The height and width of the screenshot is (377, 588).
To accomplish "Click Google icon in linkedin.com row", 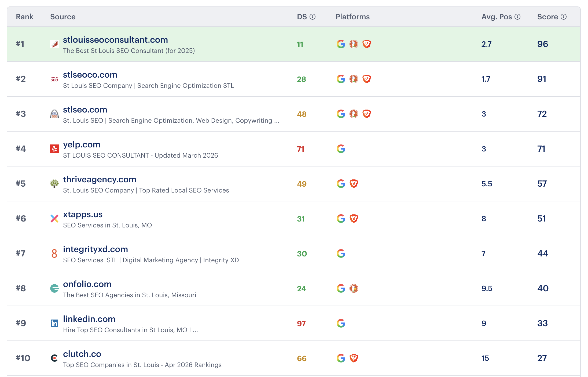I will [x=341, y=323].
